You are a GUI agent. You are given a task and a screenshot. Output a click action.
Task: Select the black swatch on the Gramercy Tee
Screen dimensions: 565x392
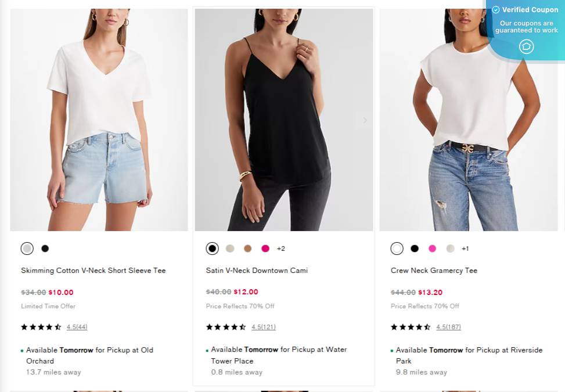(414, 249)
